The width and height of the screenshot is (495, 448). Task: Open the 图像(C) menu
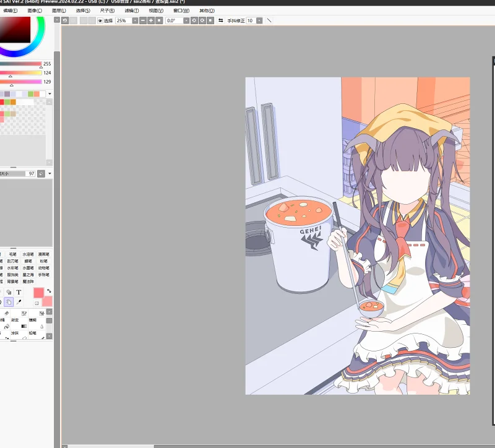point(35,11)
